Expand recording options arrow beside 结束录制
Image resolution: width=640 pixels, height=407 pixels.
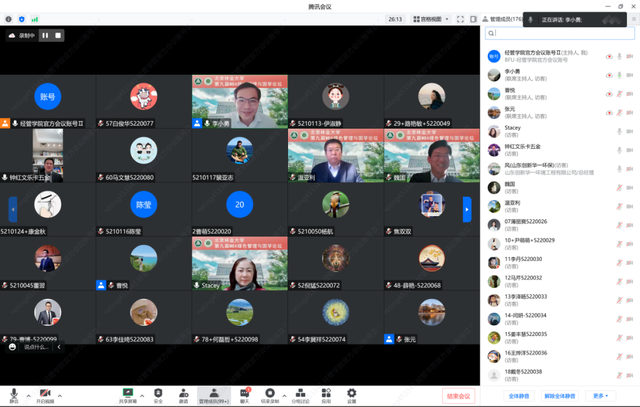click(284, 396)
